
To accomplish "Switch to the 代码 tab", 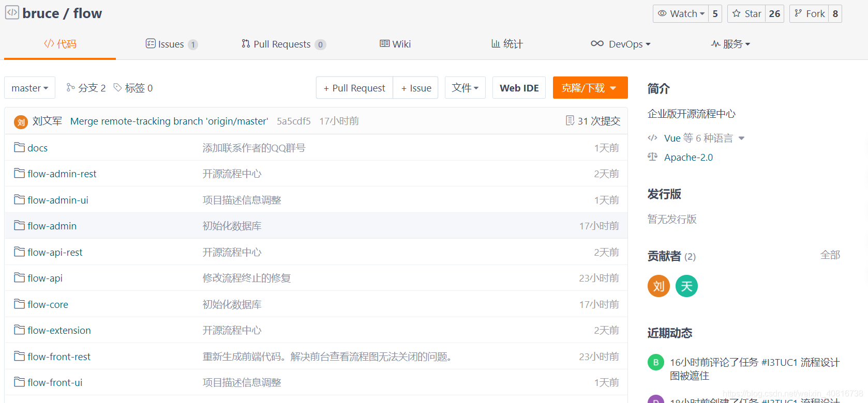I will [60, 44].
